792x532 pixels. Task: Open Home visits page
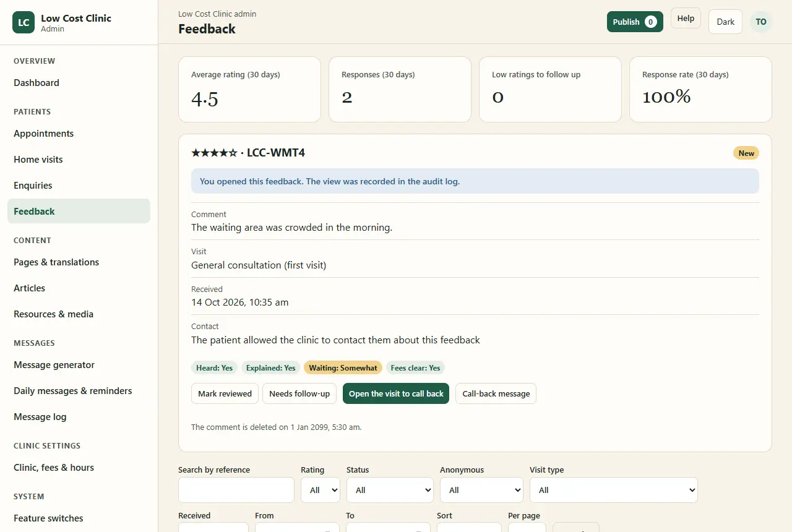click(x=79, y=160)
